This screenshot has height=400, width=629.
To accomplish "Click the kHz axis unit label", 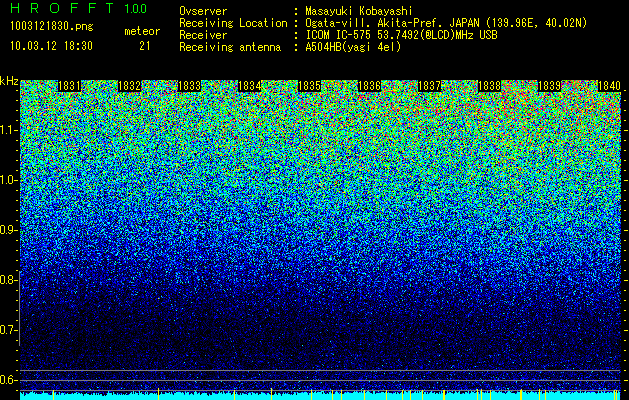I will [x=9, y=81].
